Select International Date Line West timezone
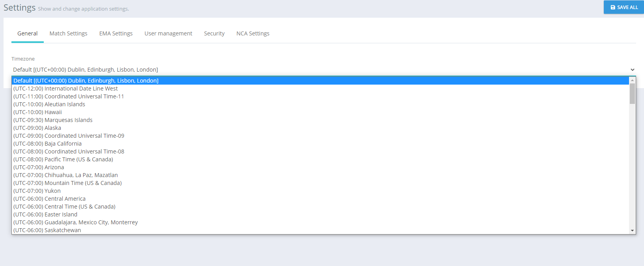 (65, 89)
